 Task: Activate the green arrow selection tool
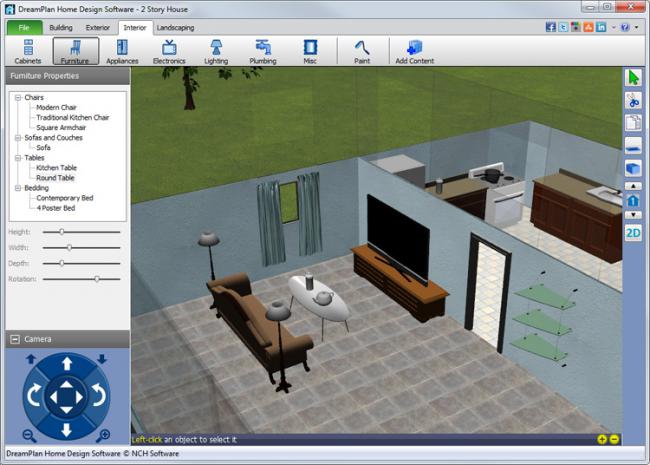pyautogui.click(x=633, y=78)
